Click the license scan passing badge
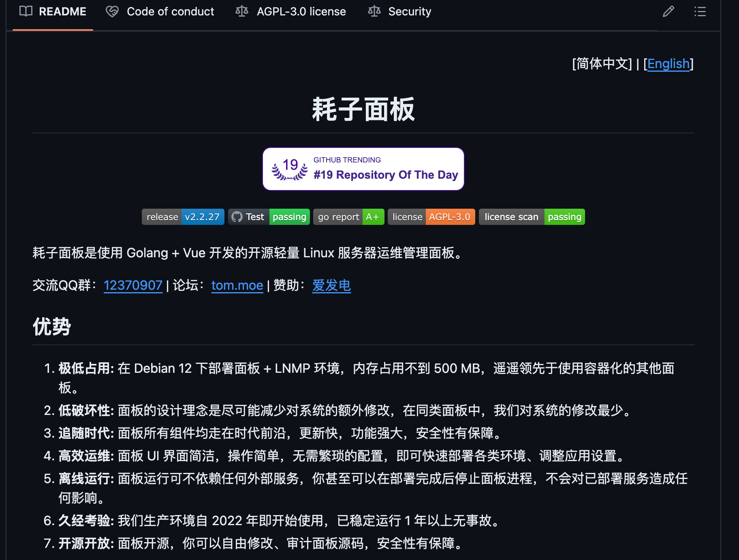Screen dimensions: 739x560 532,217
